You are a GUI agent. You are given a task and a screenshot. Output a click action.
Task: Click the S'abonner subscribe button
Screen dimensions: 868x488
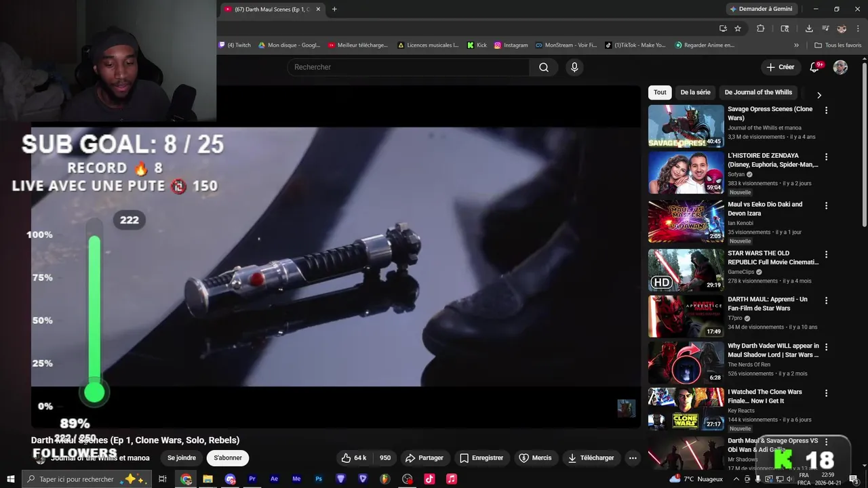[228, 458]
